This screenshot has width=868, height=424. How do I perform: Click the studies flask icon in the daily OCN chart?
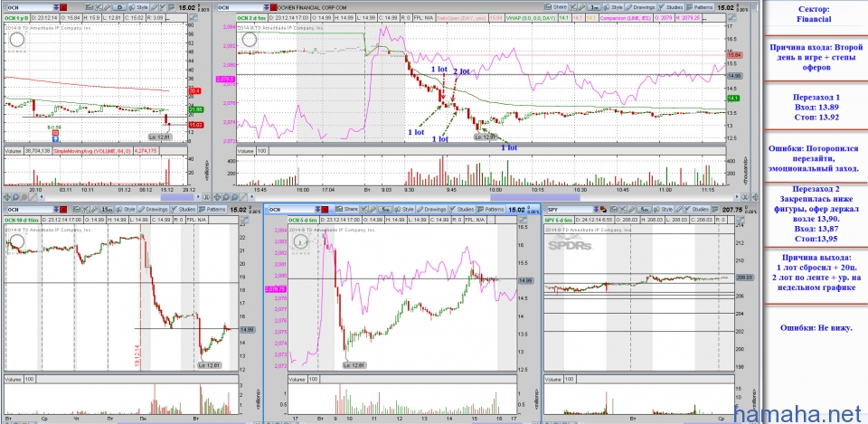pos(163,7)
